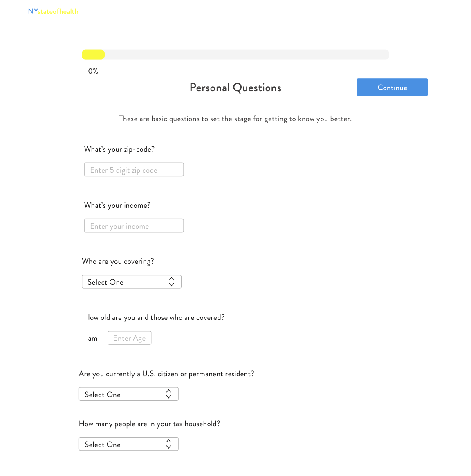The height and width of the screenshot is (476, 471).
Task: Focus the Enter Age input field
Action: (x=130, y=338)
